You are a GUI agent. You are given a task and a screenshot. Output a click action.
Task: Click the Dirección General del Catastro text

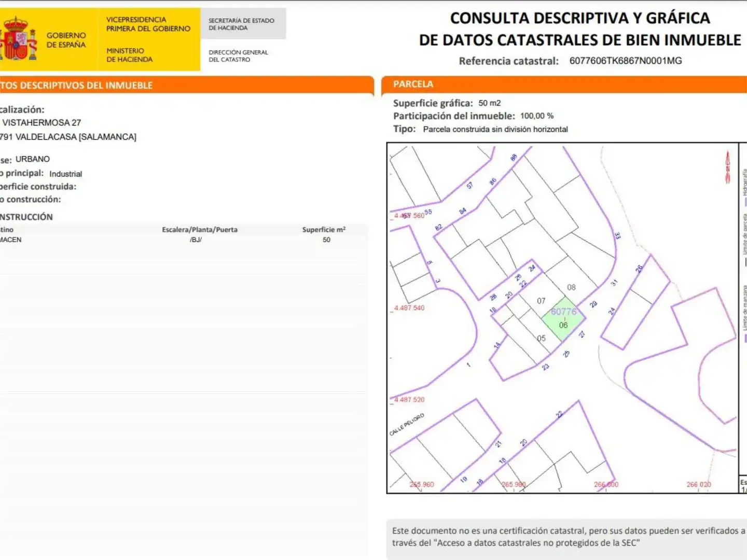point(238,56)
